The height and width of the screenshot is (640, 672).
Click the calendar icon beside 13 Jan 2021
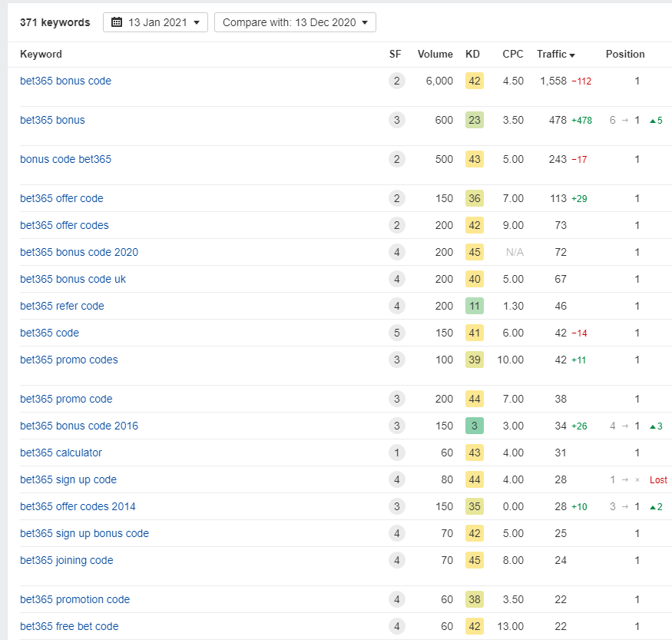tap(117, 22)
